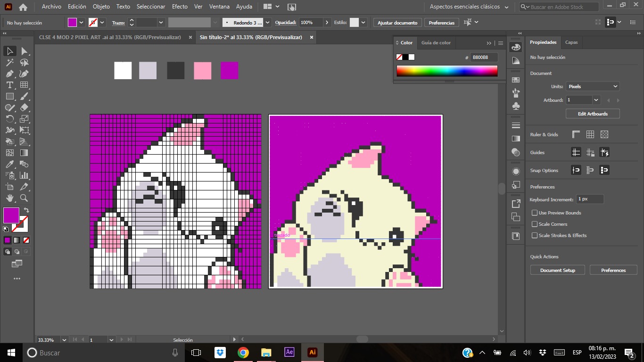This screenshot has height=362, width=644.
Task: Select the Type tool
Action: click(9, 85)
